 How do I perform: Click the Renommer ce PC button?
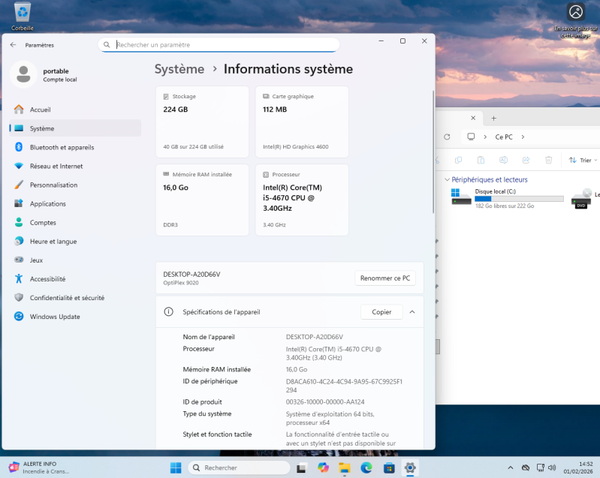[385, 278]
